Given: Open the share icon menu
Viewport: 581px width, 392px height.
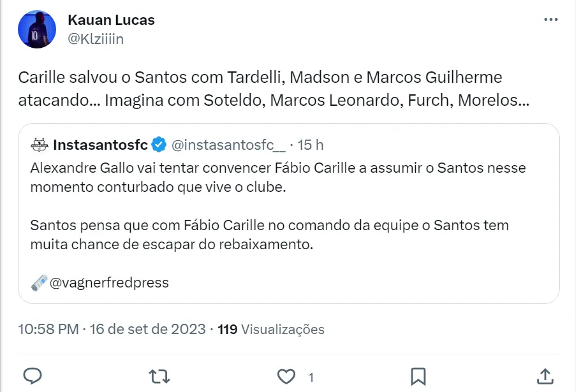Looking at the screenshot, I should pos(546,375).
